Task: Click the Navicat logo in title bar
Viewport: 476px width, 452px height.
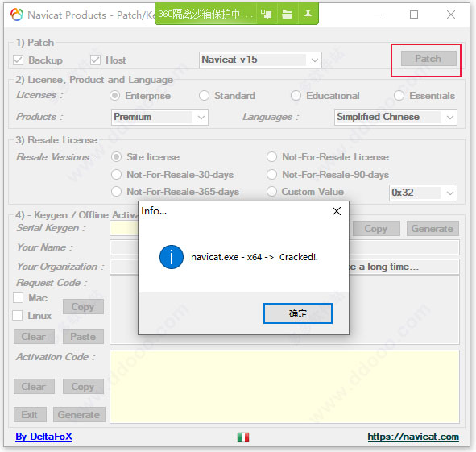Action: click(17, 15)
